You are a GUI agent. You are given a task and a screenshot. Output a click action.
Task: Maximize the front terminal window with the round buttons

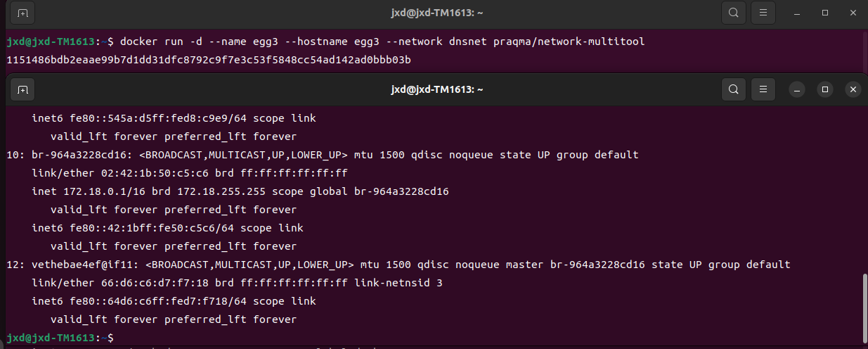[x=825, y=89]
